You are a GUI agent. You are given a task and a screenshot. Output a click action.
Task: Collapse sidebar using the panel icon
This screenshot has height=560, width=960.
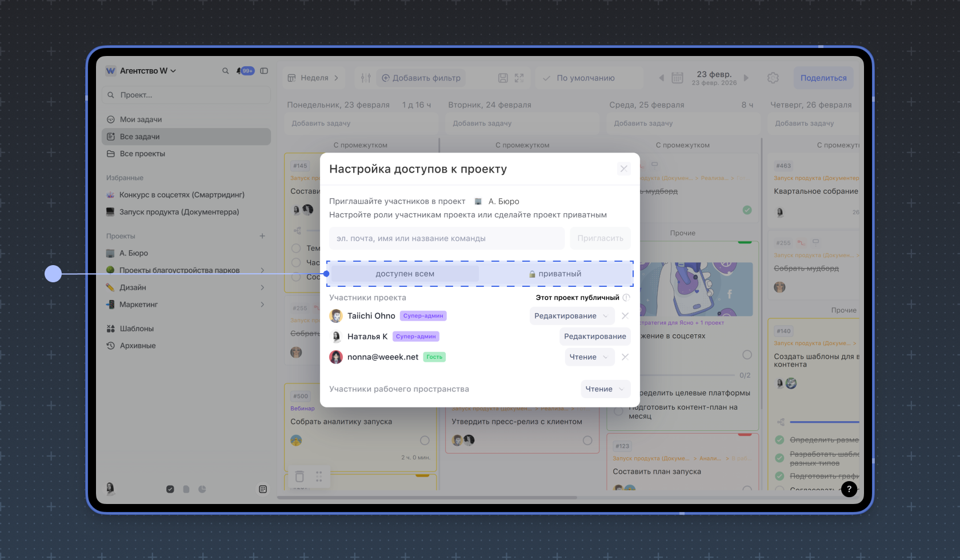[264, 71]
